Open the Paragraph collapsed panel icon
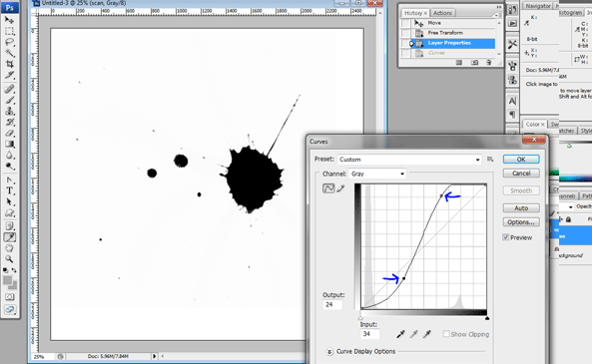 (512, 114)
